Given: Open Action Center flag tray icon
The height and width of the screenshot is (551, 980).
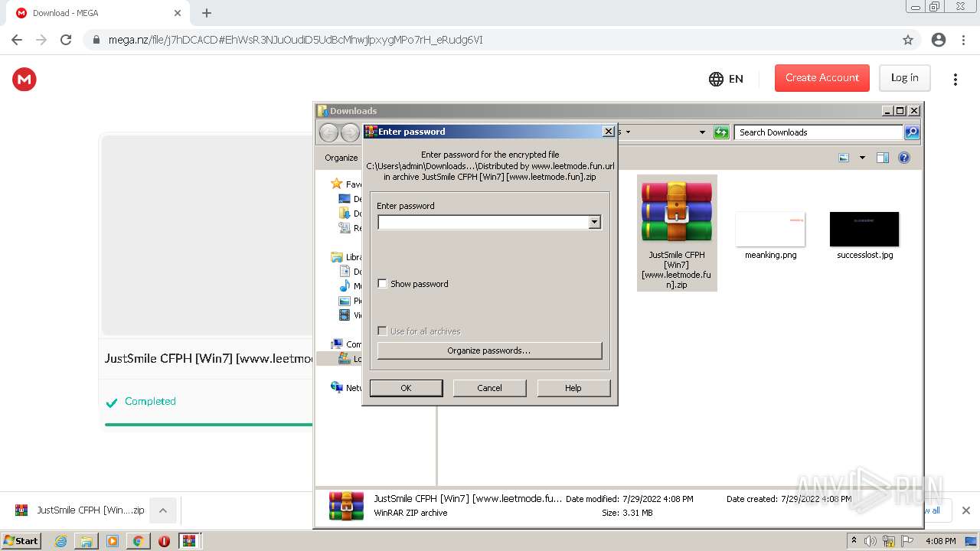Looking at the screenshot, I should click(x=907, y=541).
